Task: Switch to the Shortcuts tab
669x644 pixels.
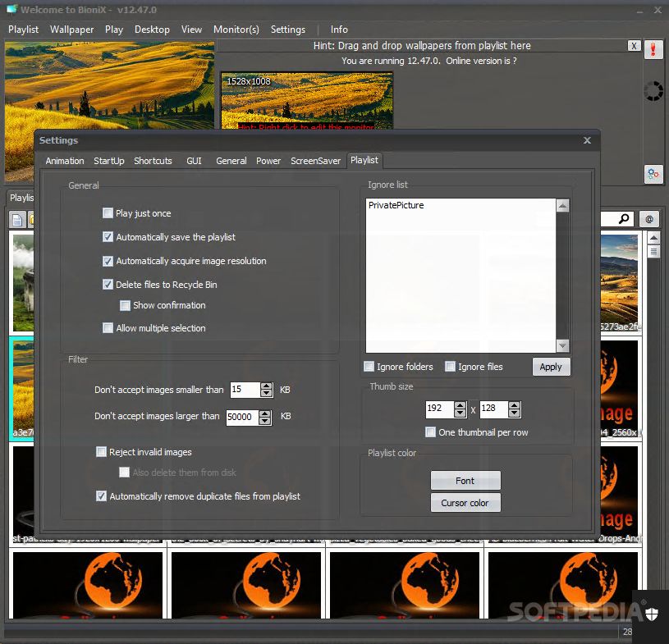Action: click(x=153, y=161)
